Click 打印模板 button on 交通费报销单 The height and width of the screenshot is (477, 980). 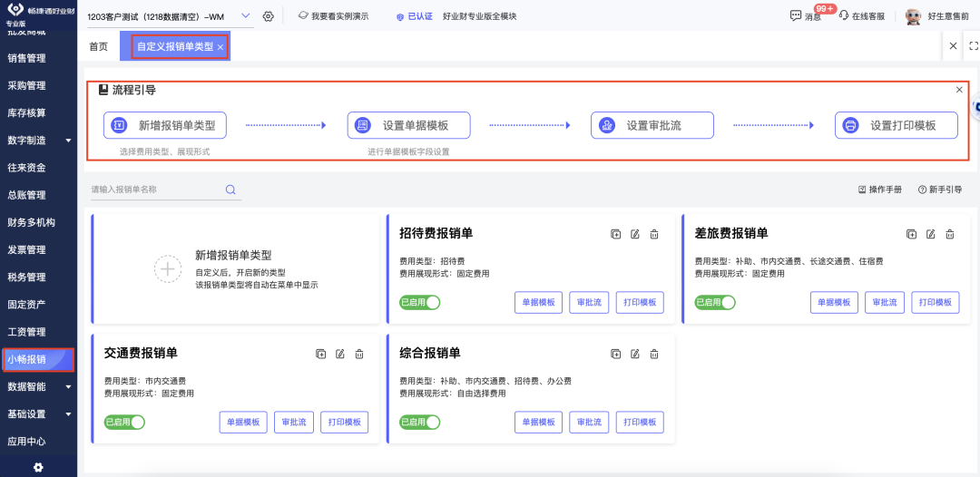344,422
